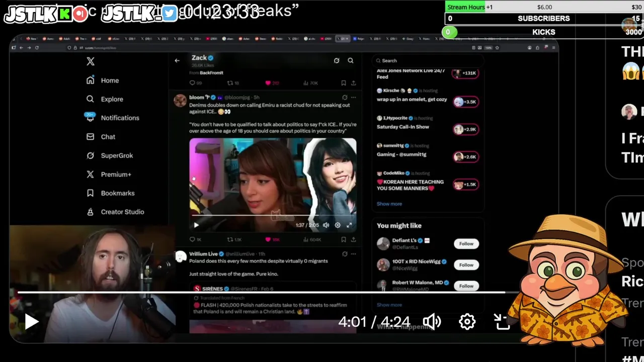Click the miniplayer icon in player controls
Screen dimensions: 644x362
click(502, 322)
